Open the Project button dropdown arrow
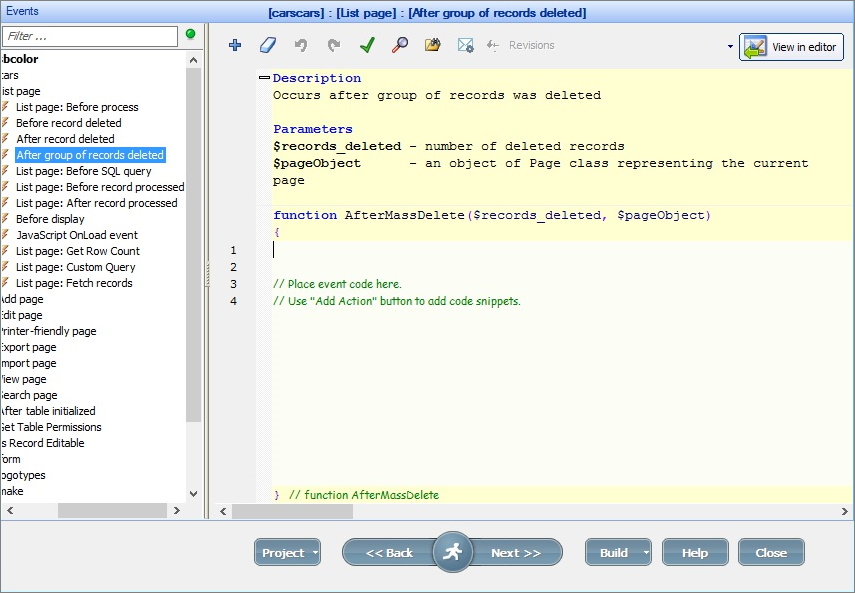 [315, 553]
